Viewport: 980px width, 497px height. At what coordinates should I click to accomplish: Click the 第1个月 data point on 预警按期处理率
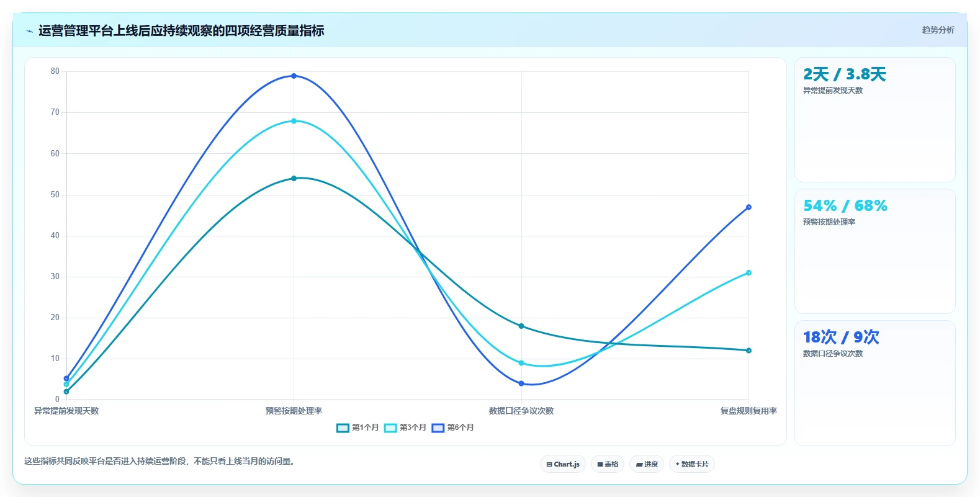[x=294, y=178]
